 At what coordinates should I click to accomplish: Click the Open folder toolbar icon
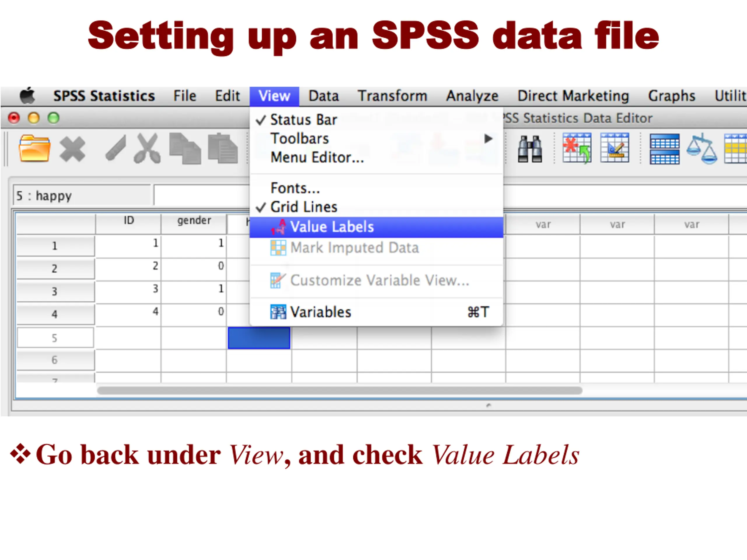(x=35, y=149)
